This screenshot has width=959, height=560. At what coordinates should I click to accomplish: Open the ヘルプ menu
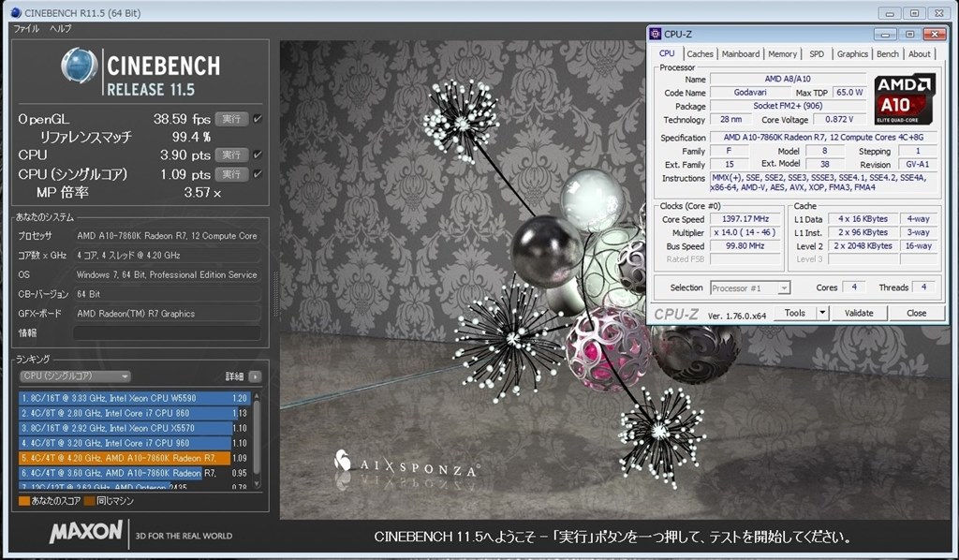tap(61, 28)
